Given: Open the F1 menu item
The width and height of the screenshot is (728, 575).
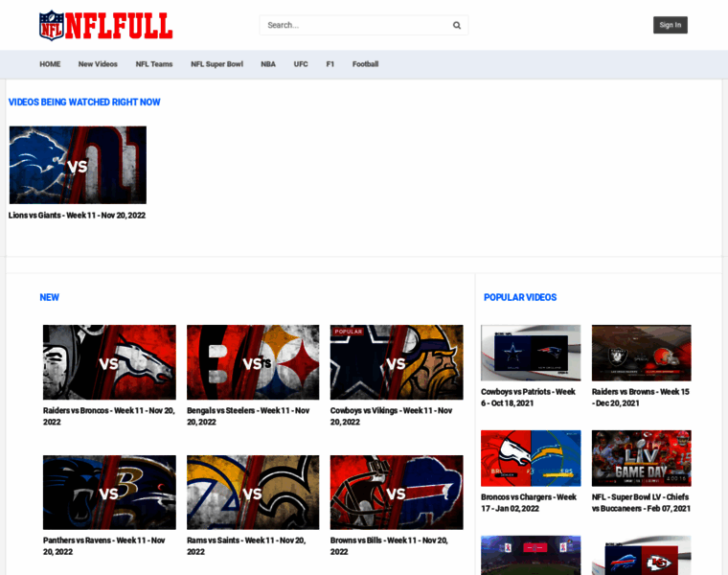Looking at the screenshot, I should click(x=330, y=64).
